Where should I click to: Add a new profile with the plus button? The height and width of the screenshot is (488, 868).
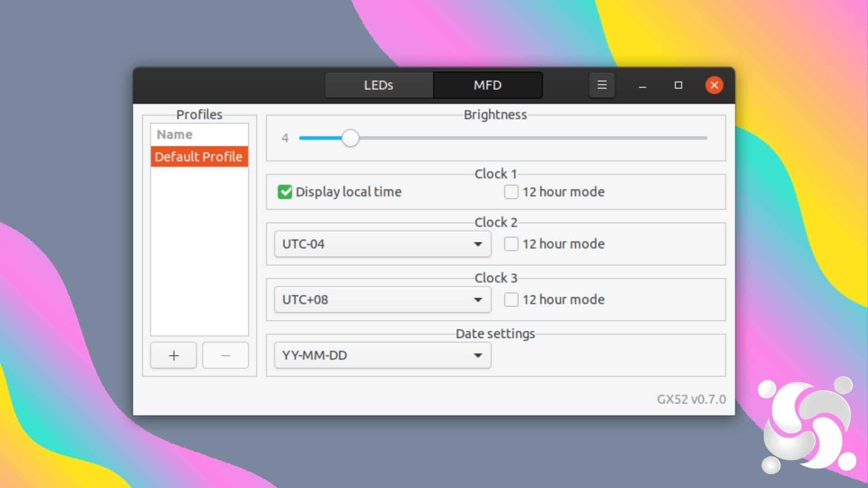point(174,356)
